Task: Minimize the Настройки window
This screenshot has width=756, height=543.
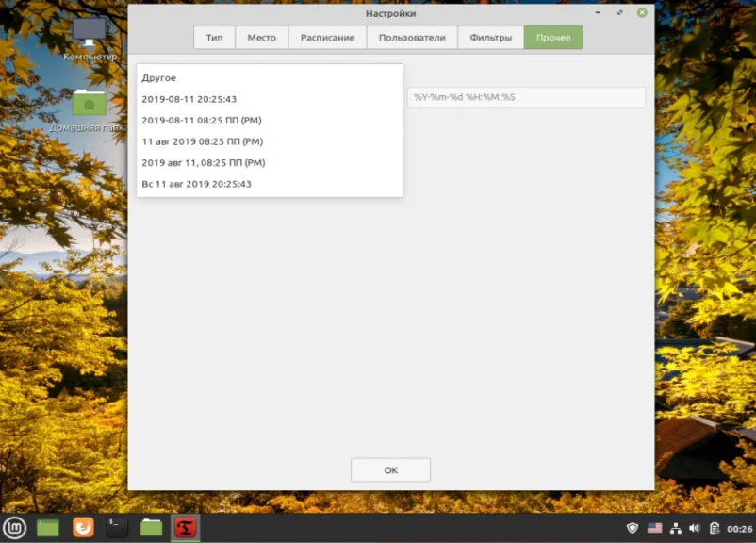Action: tap(598, 12)
